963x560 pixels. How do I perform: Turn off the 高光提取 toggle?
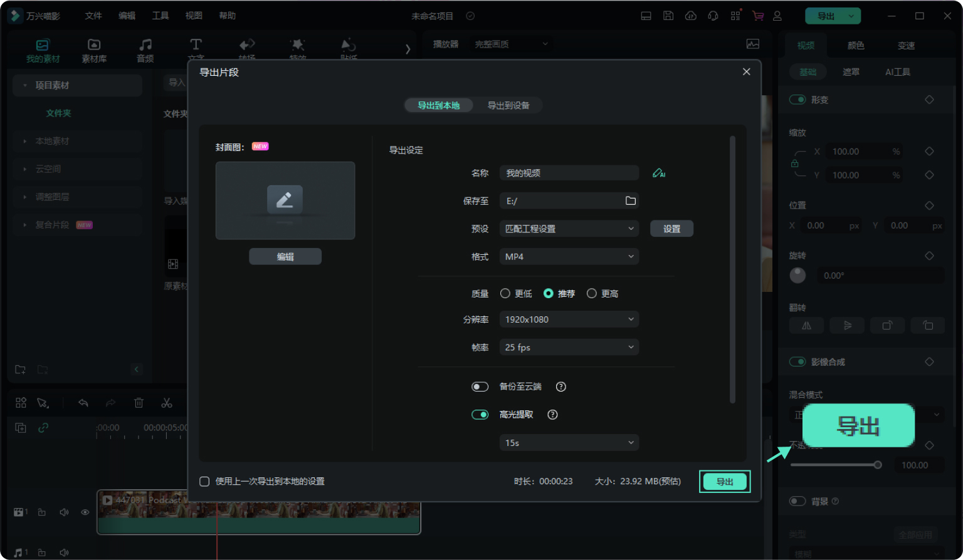pyautogui.click(x=480, y=415)
